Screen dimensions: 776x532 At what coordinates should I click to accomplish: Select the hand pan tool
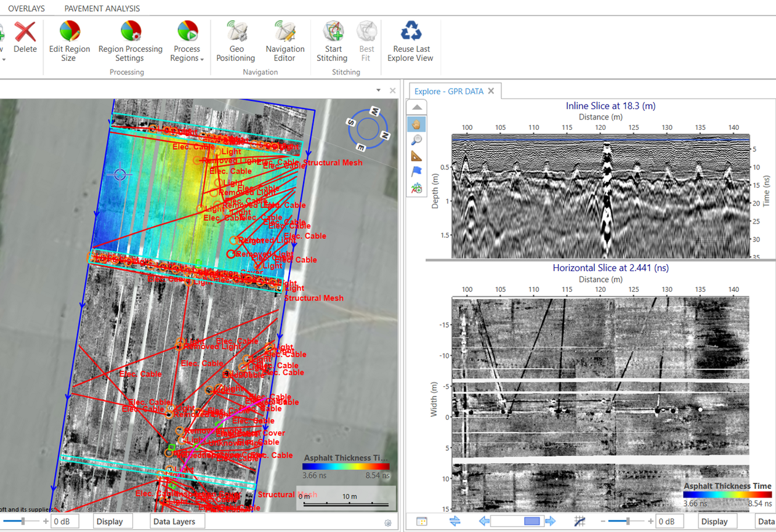click(417, 123)
